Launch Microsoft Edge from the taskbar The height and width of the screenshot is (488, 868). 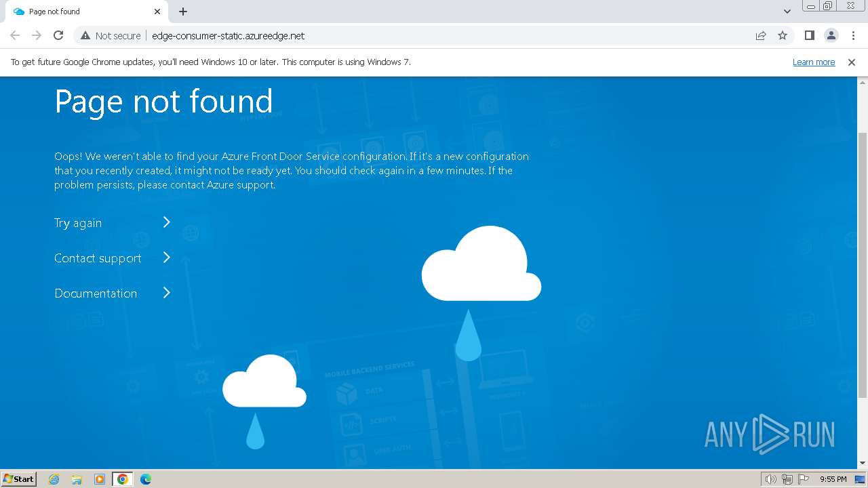146,479
